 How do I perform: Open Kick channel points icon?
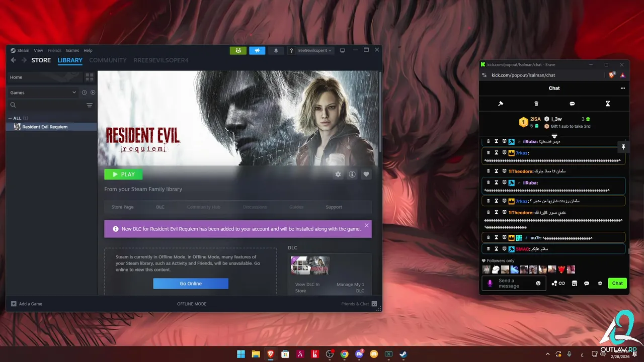558,284
